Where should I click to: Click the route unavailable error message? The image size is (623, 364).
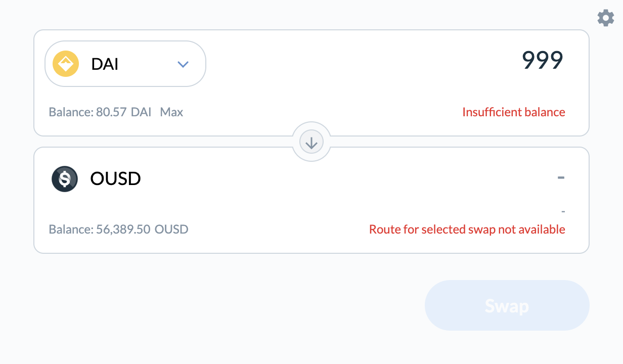click(x=466, y=229)
